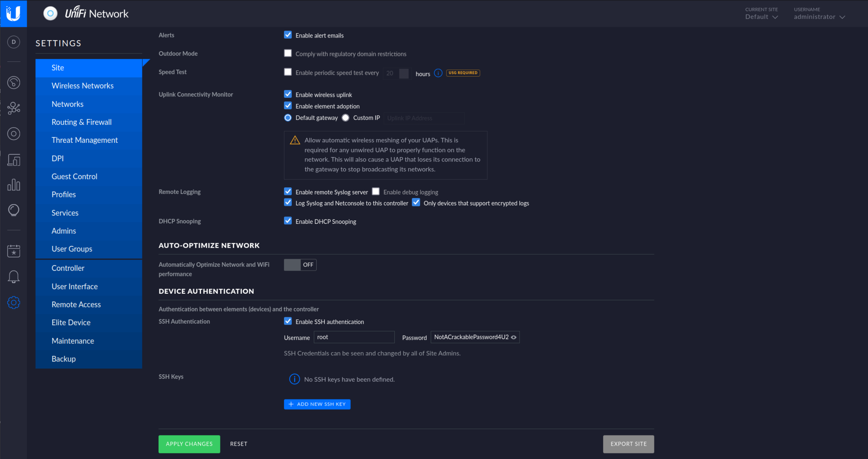Toggle Only devices supporting encrypted logs
The image size is (868, 459).
(416, 202)
